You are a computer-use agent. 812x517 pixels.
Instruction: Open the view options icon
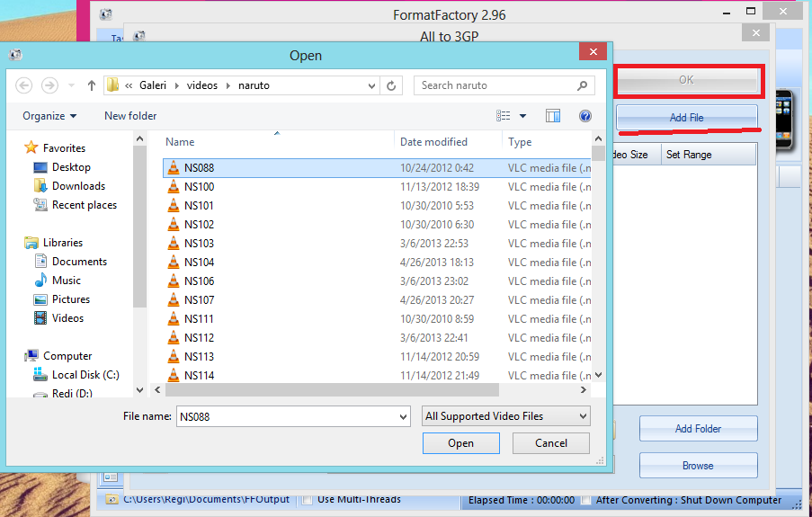point(504,116)
